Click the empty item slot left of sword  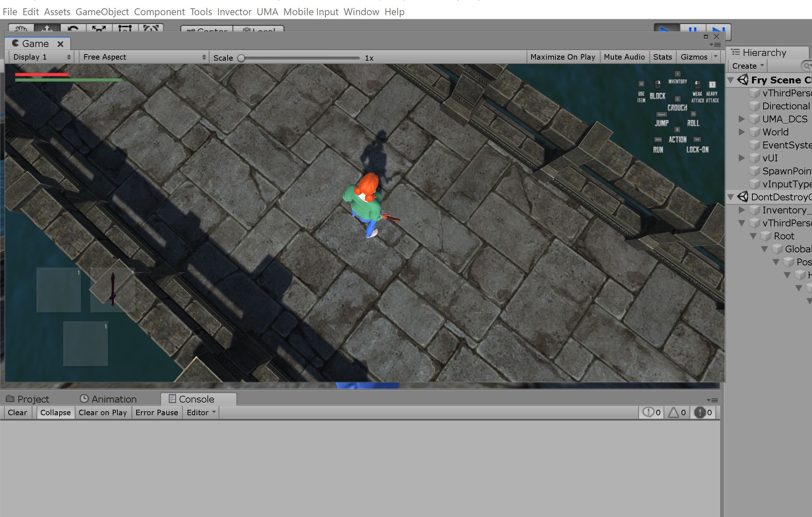coord(59,290)
